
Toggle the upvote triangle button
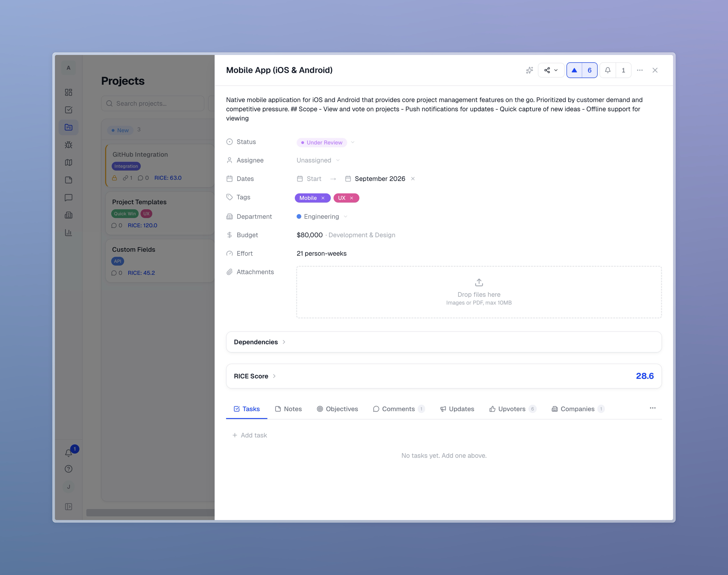tap(574, 70)
